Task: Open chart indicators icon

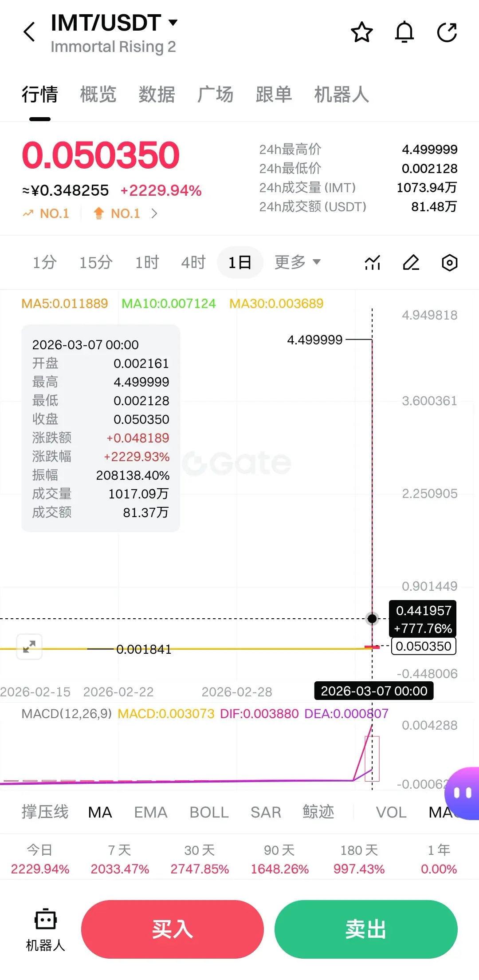Action: [x=373, y=263]
